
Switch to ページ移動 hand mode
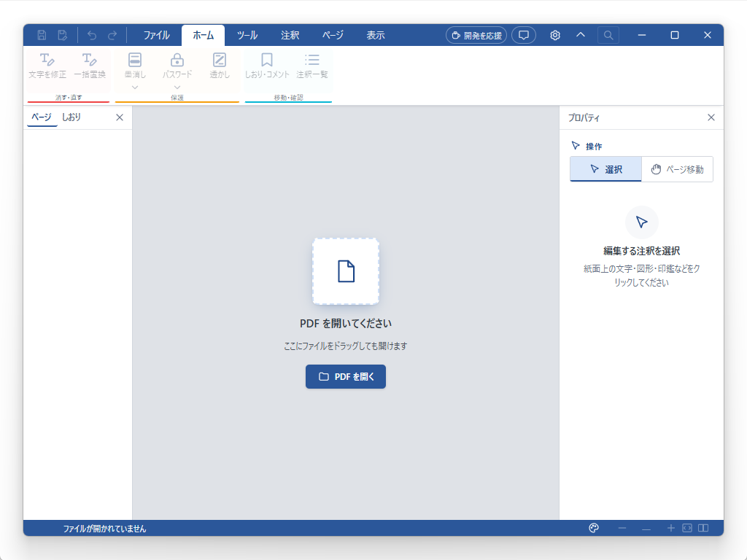point(677,169)
